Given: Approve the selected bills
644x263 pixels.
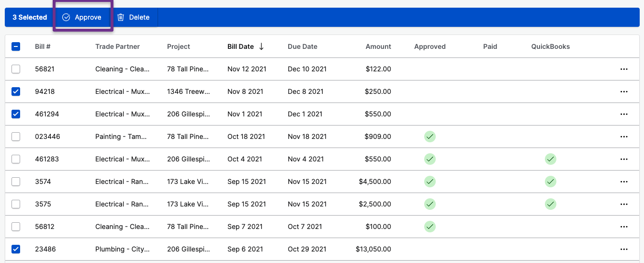Looking at the screenshot, I should (82, 17).
